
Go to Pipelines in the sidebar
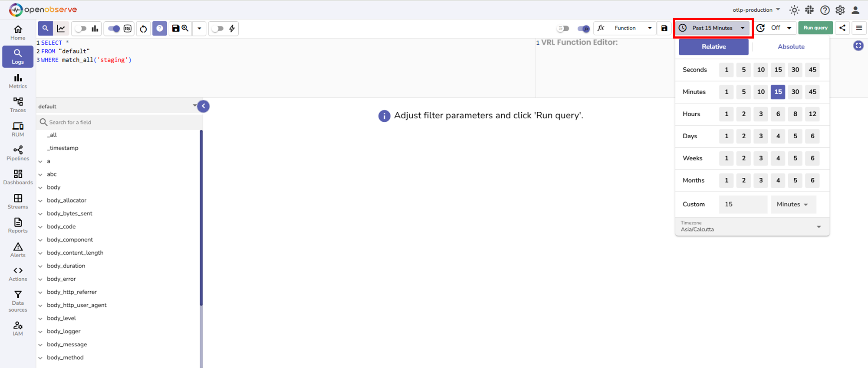[18, 153]
